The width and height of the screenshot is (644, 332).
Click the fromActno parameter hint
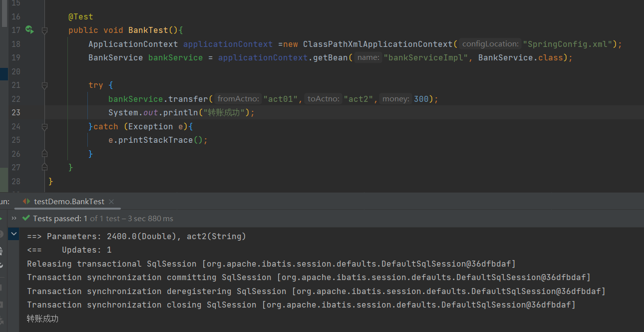tap(238, 99)
